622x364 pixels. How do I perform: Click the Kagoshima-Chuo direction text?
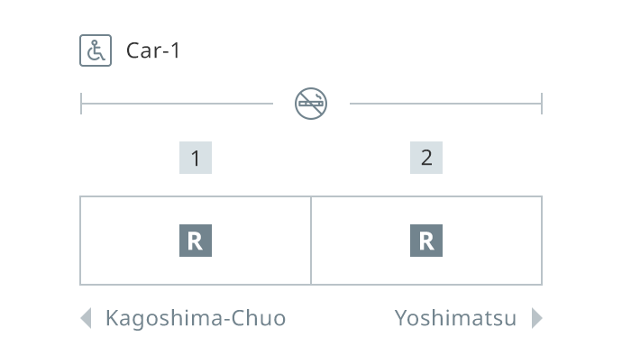[196, 318]
